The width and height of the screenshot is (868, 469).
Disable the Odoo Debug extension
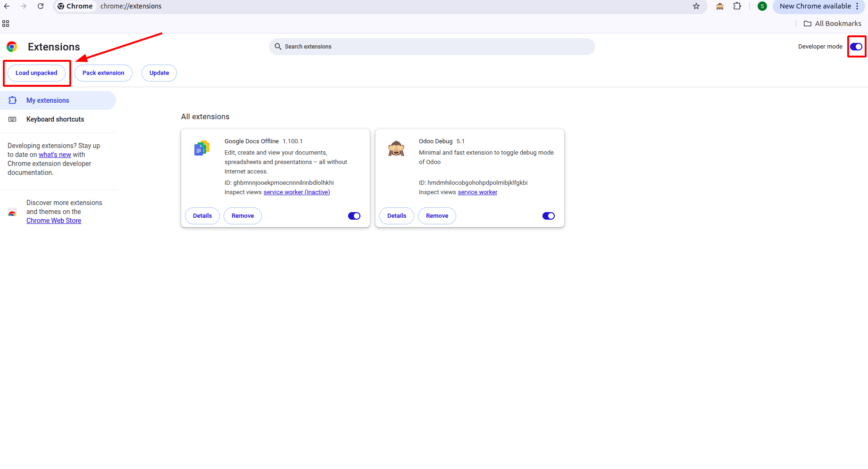tap(548, 215)
